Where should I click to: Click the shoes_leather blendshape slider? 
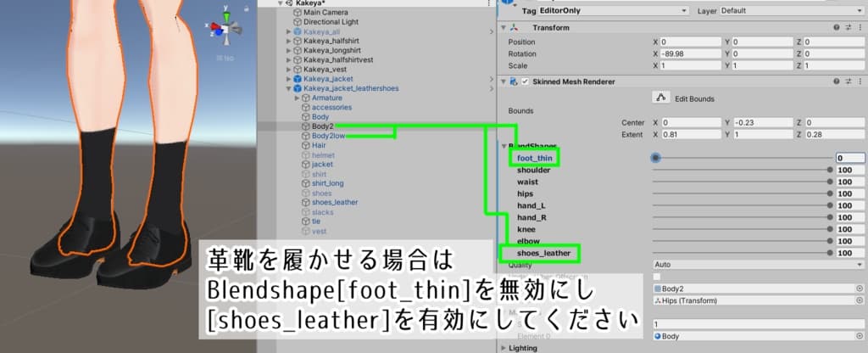point(743,253)
